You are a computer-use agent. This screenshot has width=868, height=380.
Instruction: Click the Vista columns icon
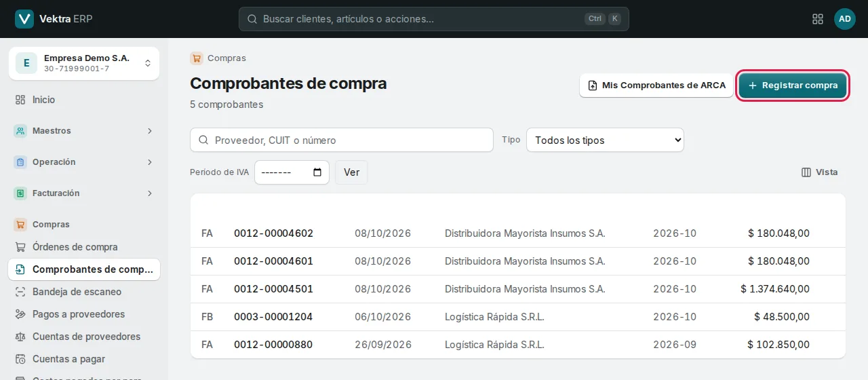(x=806, y=172)
